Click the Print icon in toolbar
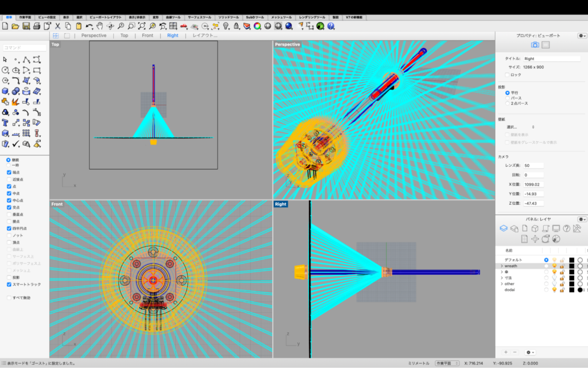Screen dimensions: 588x368 click(37, 26)
